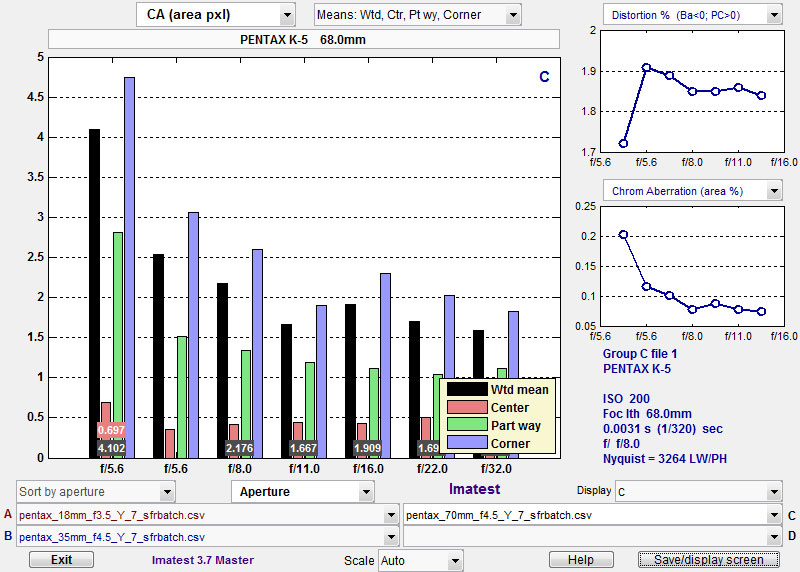Click the Save/display screen button
This screenshot has width=800, height=572.
[x=709, y=560]
